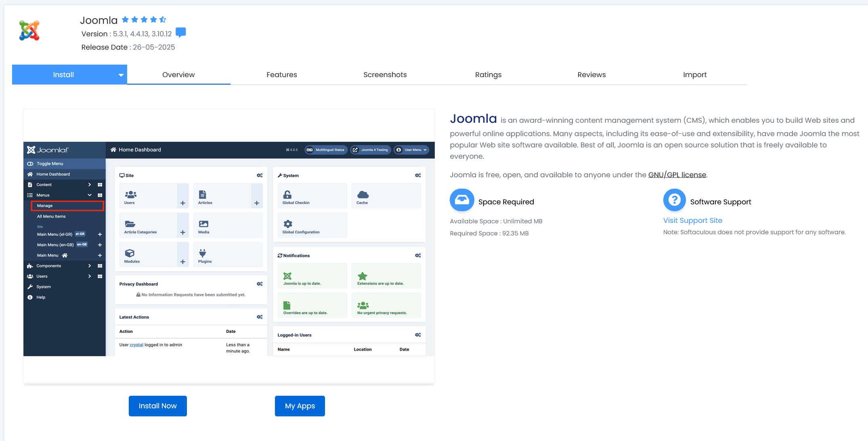Click the Softaculous support note text
The width and height of the screenshot is (868, 441).
[755, 232]
